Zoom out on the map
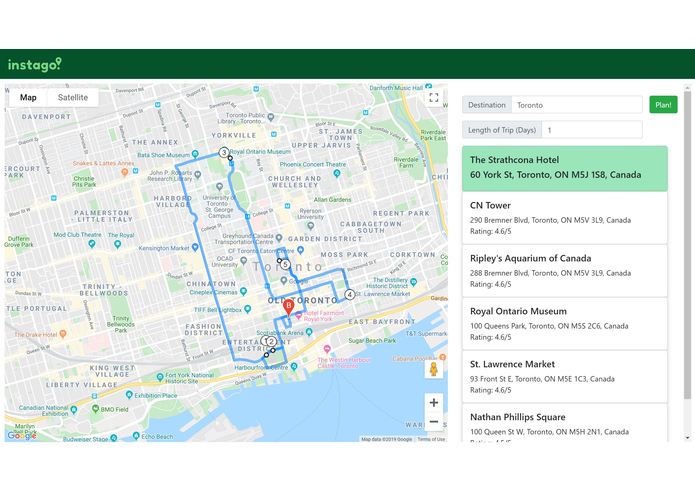Screen dimensions: 695x494 point(433,421)
